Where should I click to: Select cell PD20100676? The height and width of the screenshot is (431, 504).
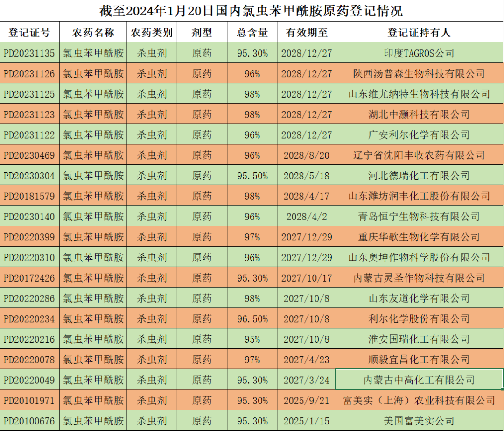29,420
